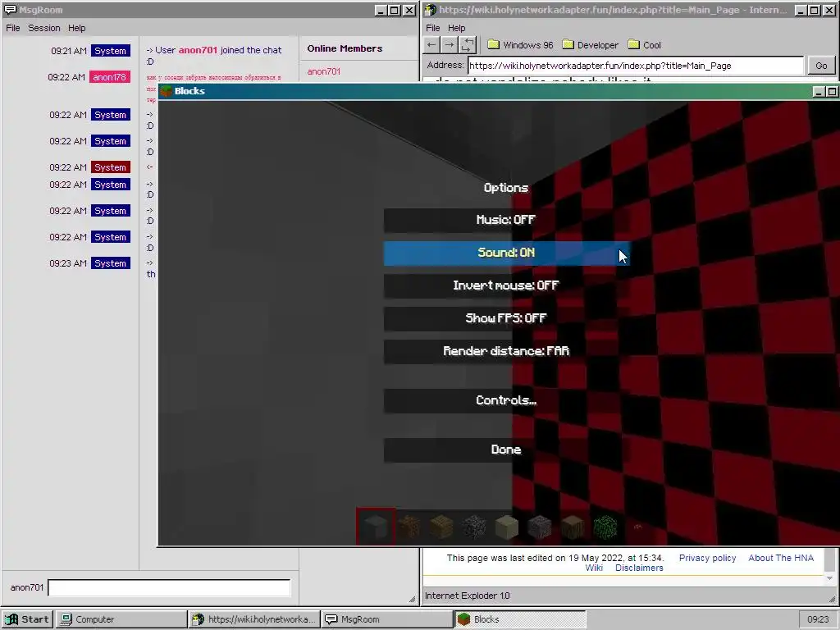This screenshot has height=630, width=840.
Task: Maximize the MsgRoom window
Action: (x=395, y=10)
